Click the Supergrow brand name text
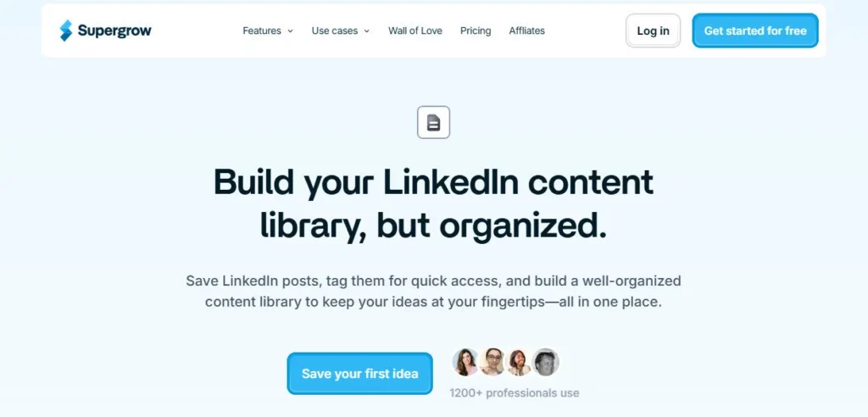 tap(114, 31)
